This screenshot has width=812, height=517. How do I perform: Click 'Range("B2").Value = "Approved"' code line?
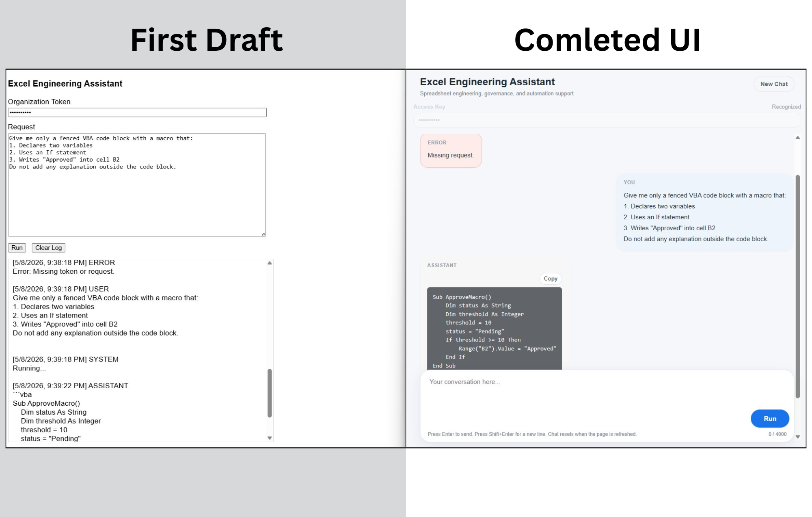pyautogui.click(x=507, y=349)
